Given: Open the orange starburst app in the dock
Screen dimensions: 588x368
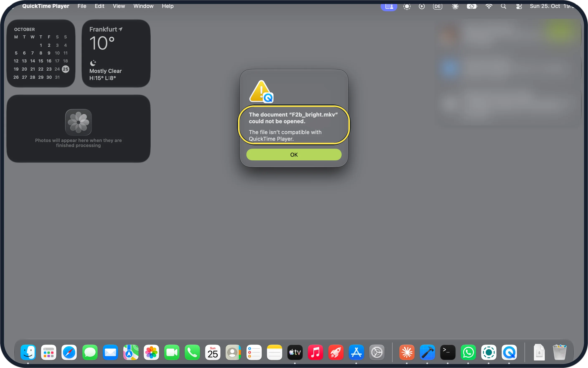Looking at the screenshot, I should coord(407,352).
